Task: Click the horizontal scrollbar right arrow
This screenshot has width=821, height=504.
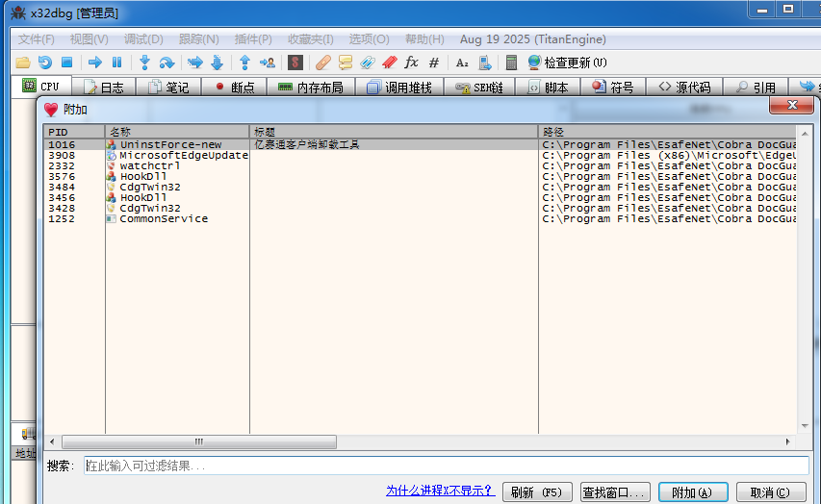Action: (787, 441)
